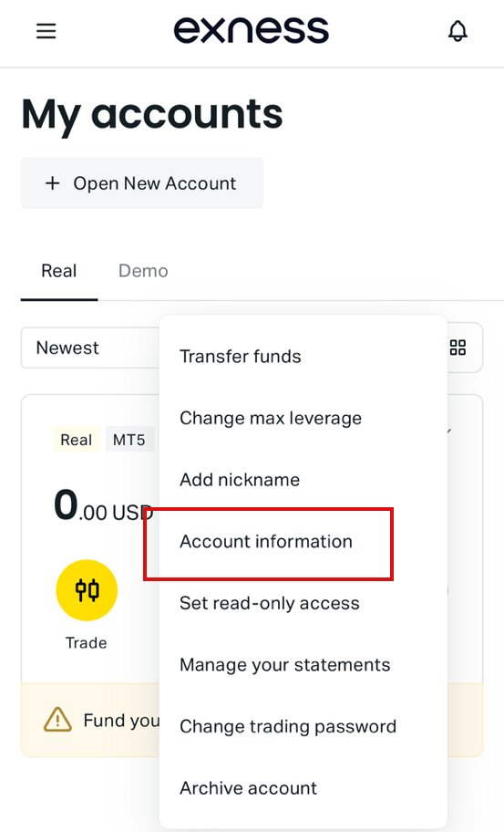This screenshot has width=504, height=832.
Task: Click the exness logo
Action: click(x=252, y=30)
